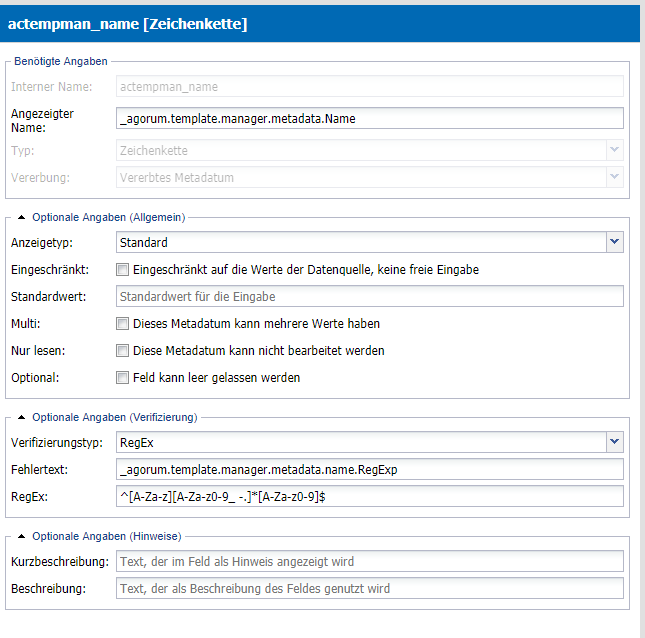Viewport: 645px width, 638px height.
Task: Enable the Eingeschränkt checkbox
Action: pyautogui.click(x=122, y=269)
